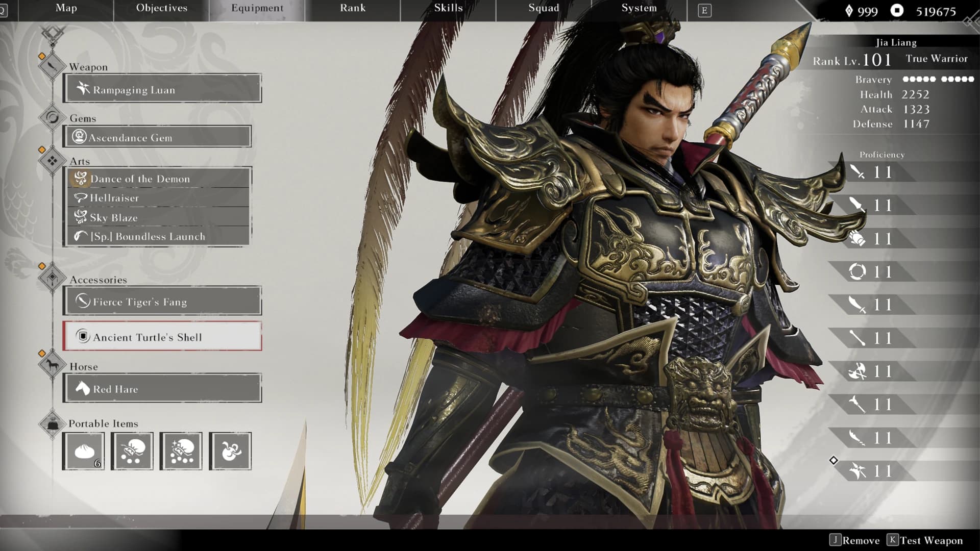Image resolution: width=980 pixels, height=551 pixels.
Task: Select the Red Hare horse slot
Action: pos(162,388)
